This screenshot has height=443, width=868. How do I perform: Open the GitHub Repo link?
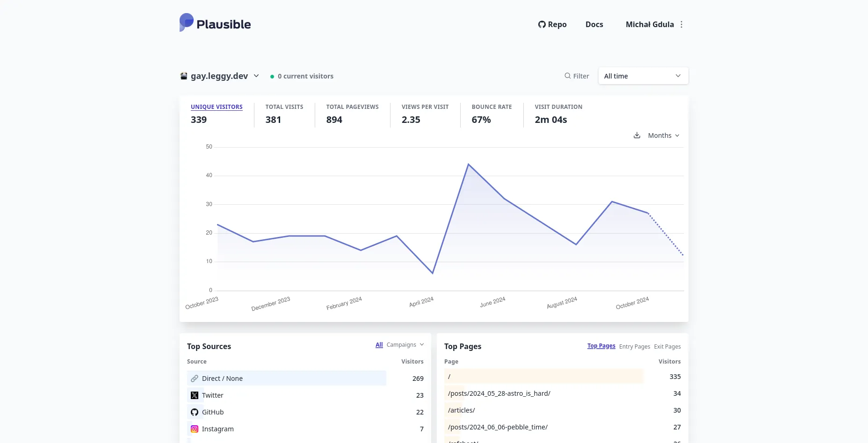tap(552, 24)
